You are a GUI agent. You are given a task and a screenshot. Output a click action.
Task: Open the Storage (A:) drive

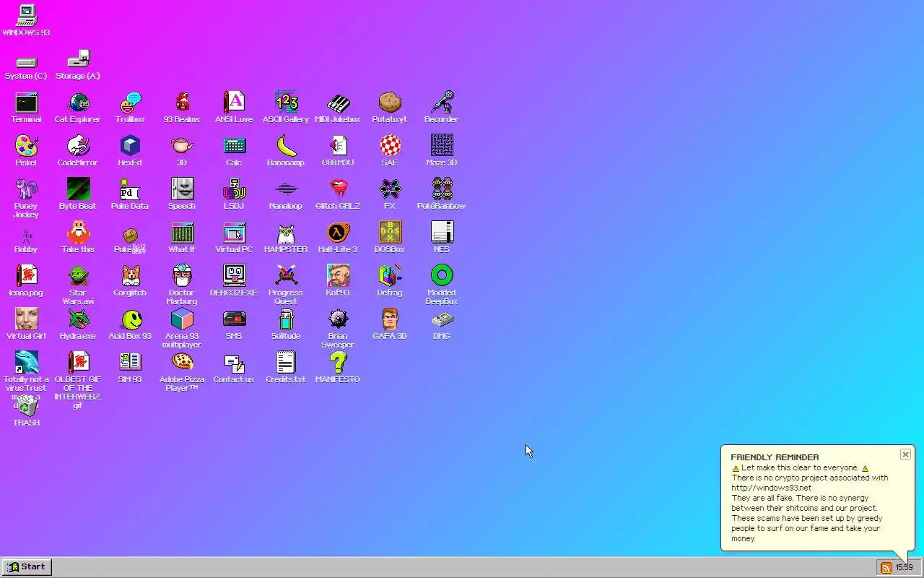click(x=78, y=59)
